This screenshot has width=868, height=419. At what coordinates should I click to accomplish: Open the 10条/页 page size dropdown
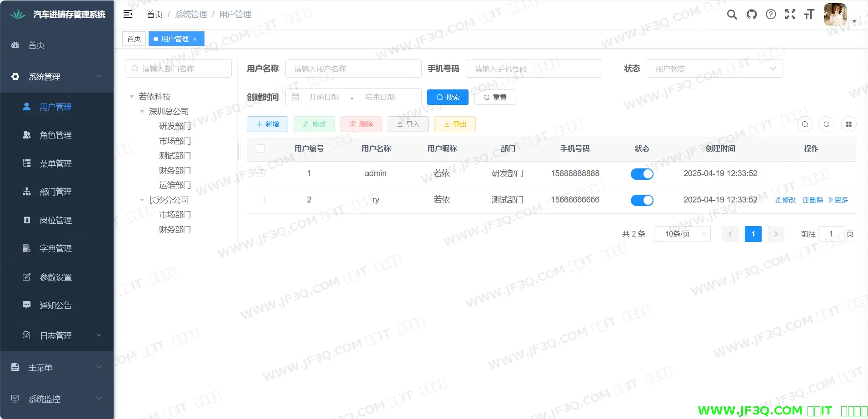(x=682, y=234)
